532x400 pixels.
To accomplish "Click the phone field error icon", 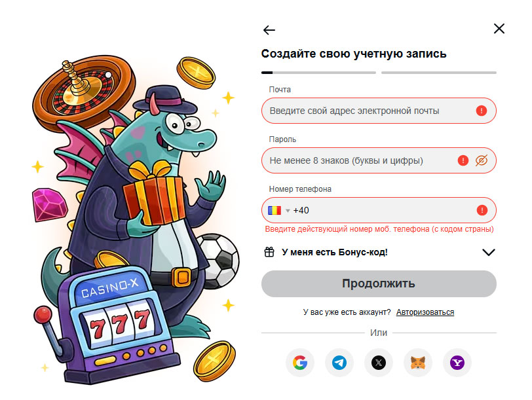I will (x=482, y=210).
